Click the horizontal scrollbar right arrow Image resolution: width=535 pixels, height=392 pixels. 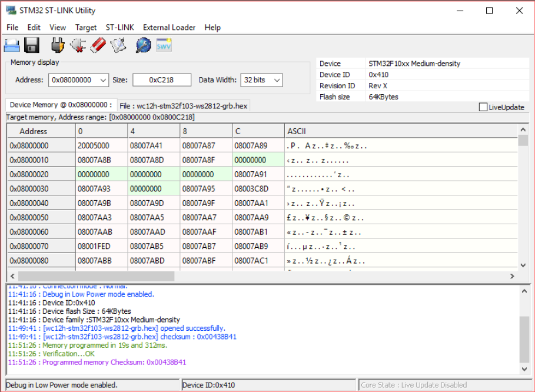click(512, 276)
